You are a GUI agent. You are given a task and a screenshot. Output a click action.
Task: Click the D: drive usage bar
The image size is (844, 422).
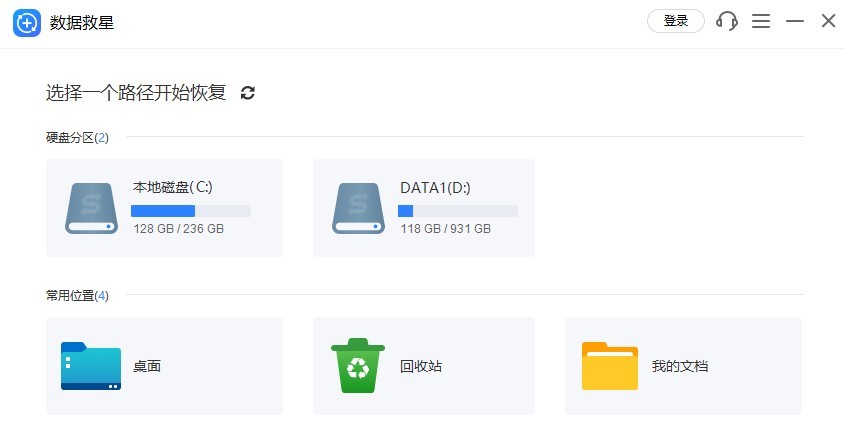(458, 211)
